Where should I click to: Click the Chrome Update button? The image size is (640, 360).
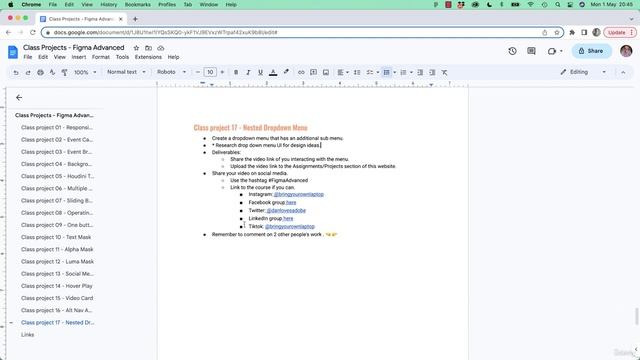[x=619, y=32]
